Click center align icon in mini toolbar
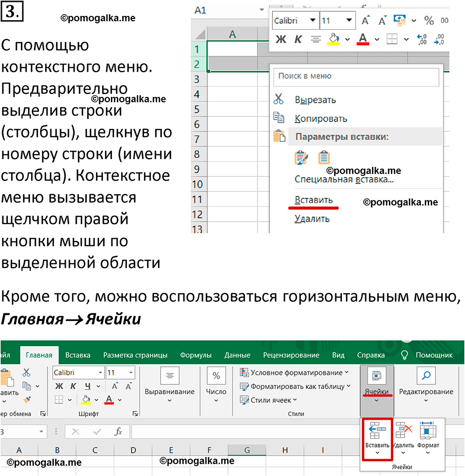465x476 pixels. [316, 39]
